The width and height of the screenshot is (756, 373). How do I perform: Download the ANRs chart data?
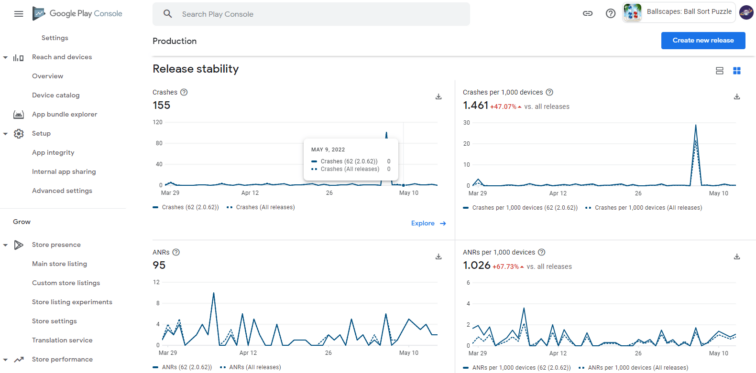pos(438,256)
